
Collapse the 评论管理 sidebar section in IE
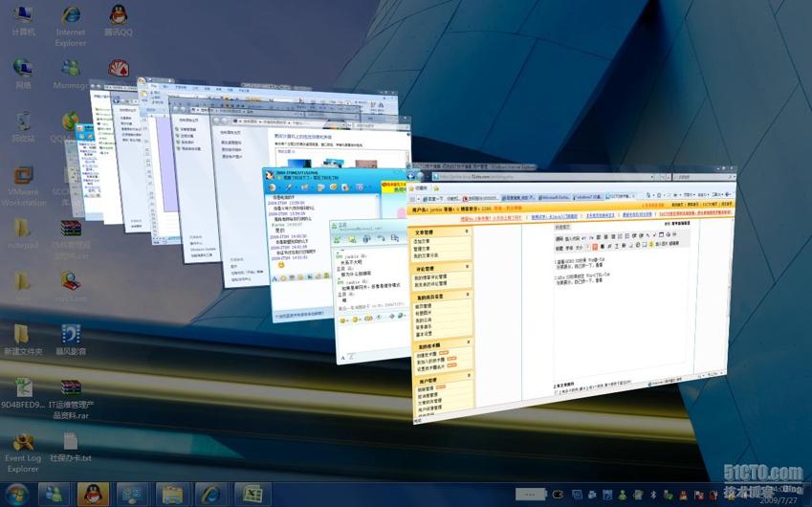[x=467, y=267]
